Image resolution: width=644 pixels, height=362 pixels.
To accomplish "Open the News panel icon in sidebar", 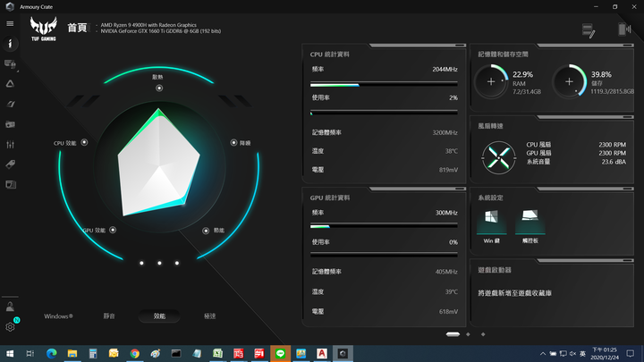I will [10, 184].
